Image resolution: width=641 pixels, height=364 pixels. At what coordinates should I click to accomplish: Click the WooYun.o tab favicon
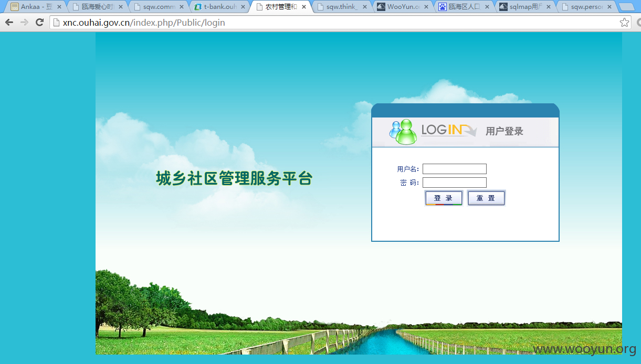381,7
